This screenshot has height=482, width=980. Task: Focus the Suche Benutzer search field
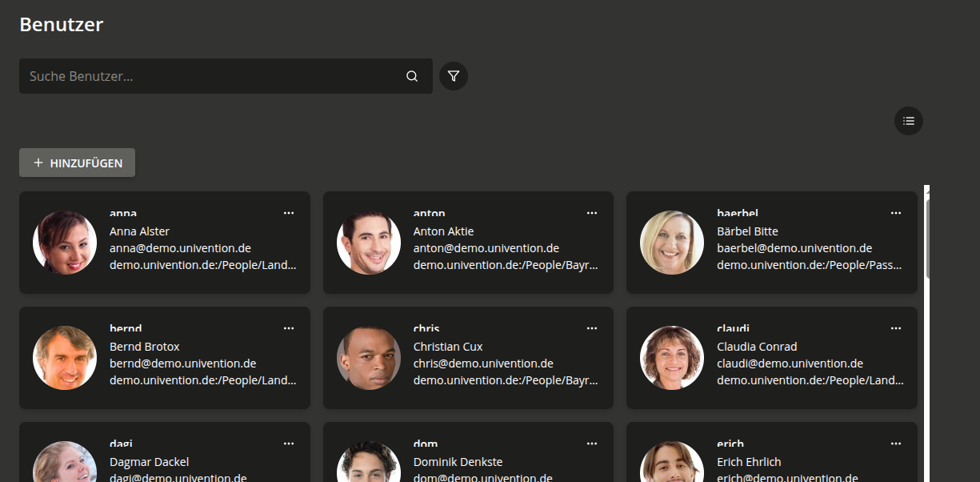pyautogui.click(x=212, y=76)
